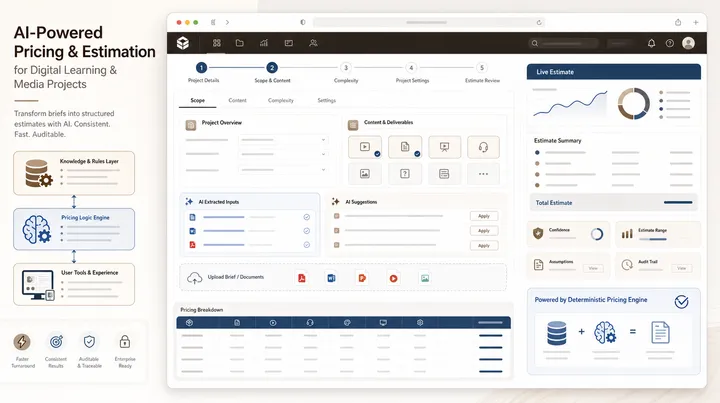This screenshot has width=720, height=403.
Task: Click the Word file icon in upload area
Action: click(332, 278)
